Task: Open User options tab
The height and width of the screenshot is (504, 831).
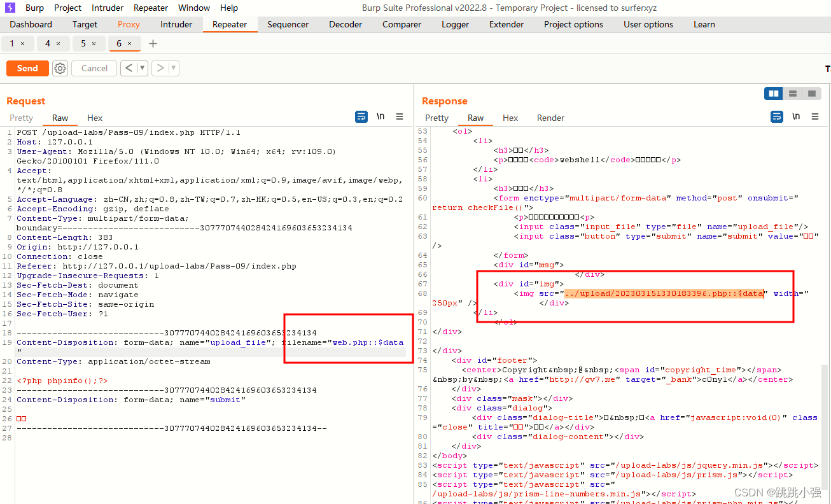Action: [x=648, y=24]
